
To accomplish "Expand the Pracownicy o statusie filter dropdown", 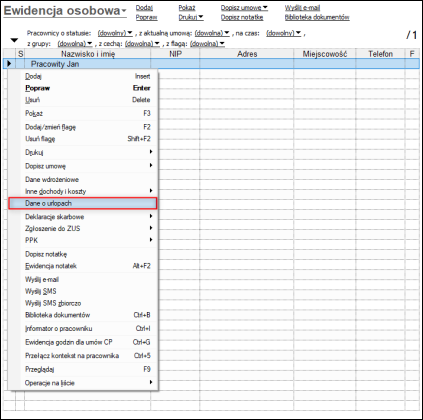I will pos(115,33).
